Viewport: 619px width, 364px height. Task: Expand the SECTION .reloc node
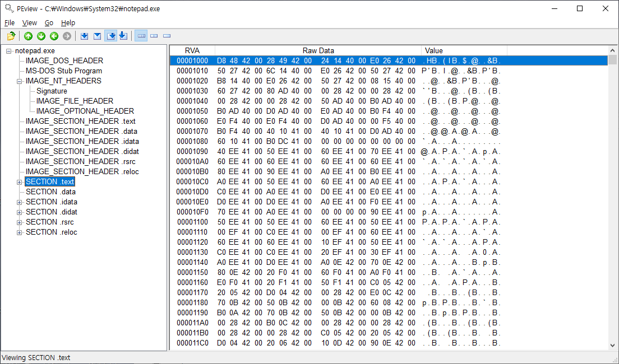(x=19, y=232)
